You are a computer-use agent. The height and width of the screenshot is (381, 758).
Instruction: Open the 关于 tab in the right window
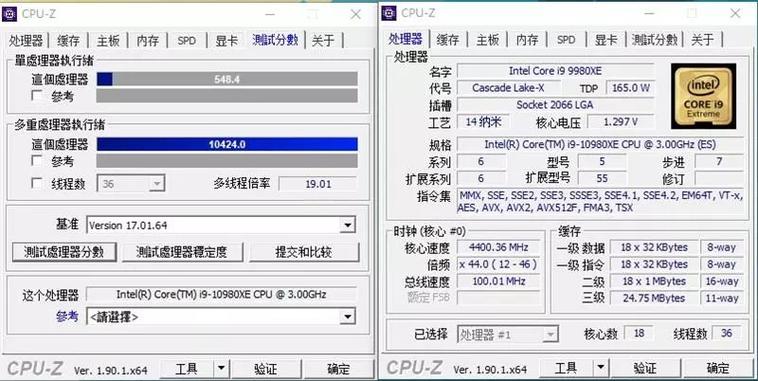(x=702, y=40)
